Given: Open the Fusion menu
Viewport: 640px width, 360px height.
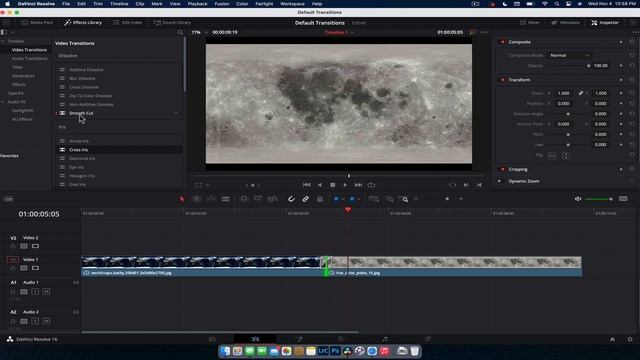Looking at the screenshot, I should click(x=222, y=4).
